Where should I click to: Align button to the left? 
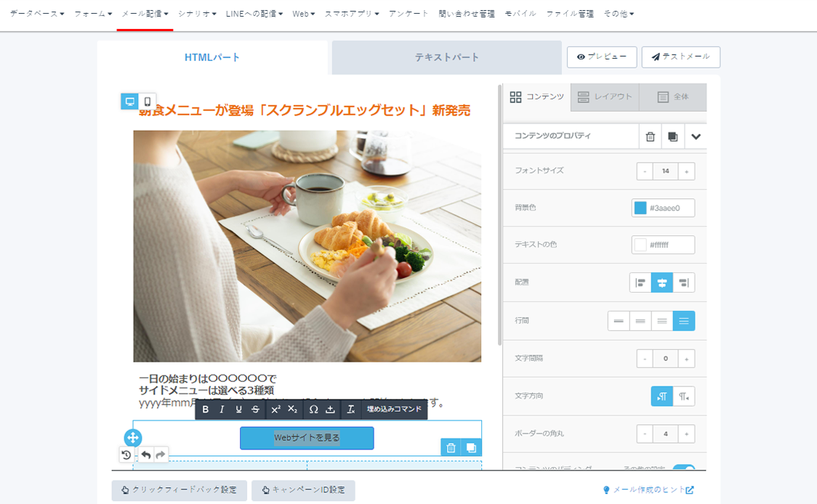(640, 283)
